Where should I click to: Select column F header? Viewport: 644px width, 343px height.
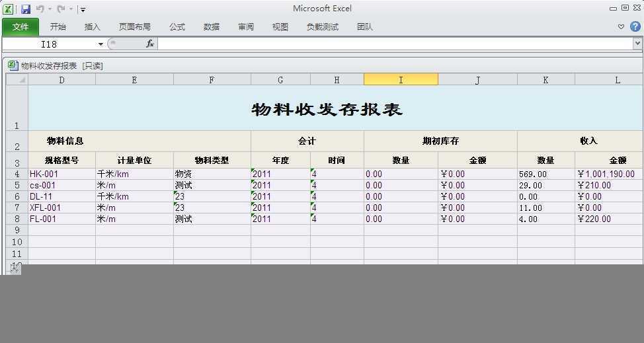click(x=212, y=80)
